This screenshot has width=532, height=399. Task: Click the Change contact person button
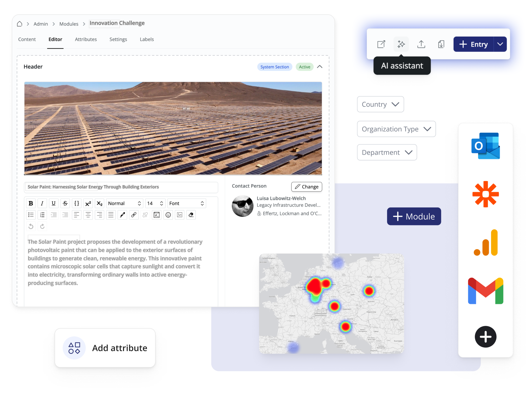point(307,187)
